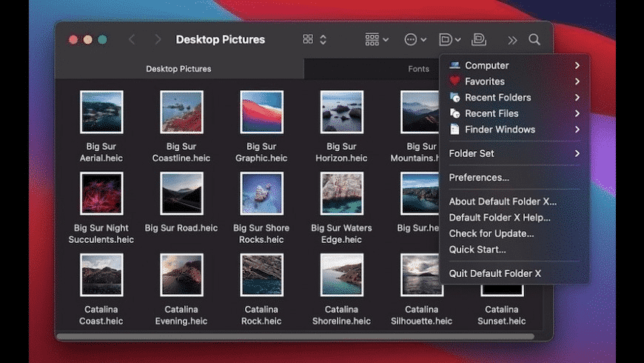Select the Catalina Coast.heic thumbnail

pos(101,275)
